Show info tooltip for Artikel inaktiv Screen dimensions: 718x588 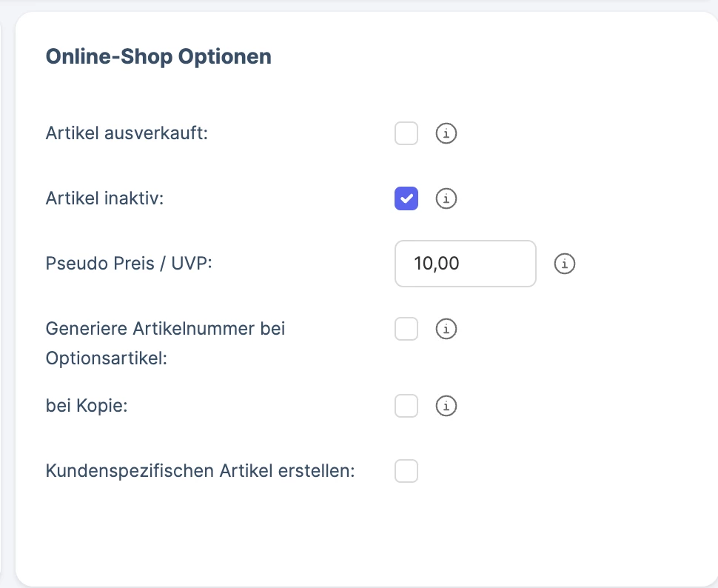[446, 198]
